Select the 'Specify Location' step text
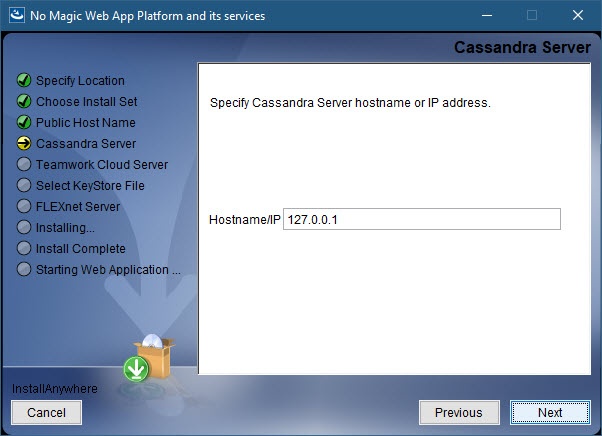 point(80,81)
